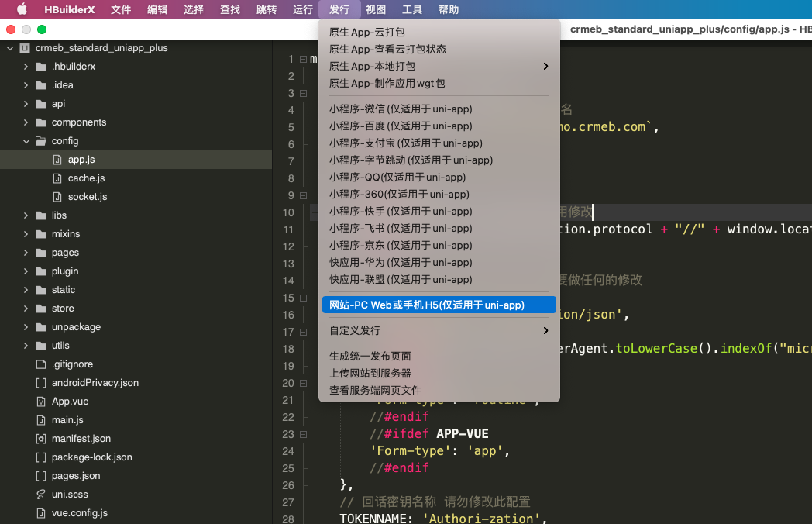Click the Vue file icon beside App.vue
This screenshot has height=524, width=812.
click(x=41, y=402)
